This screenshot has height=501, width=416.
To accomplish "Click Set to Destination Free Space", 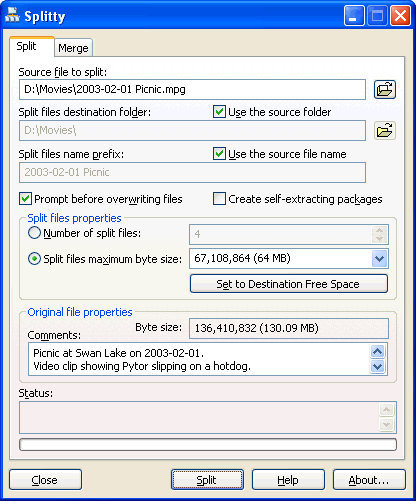I will pyautogui.click(x=289, y=284).
